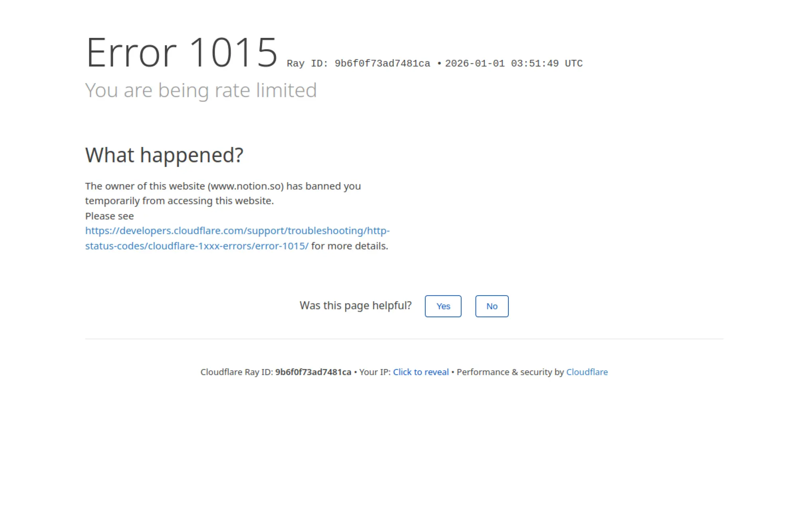Click the 'Performance & security by' footer text

click(x=510, y=372)
